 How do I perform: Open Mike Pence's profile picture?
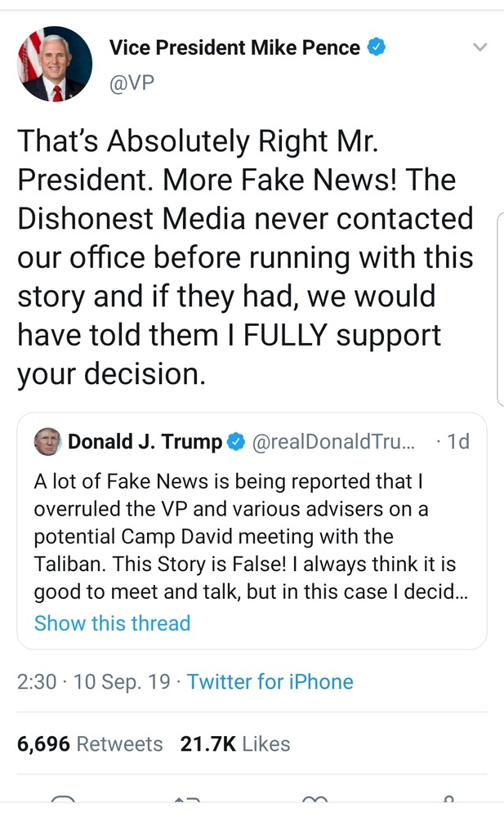56,64
